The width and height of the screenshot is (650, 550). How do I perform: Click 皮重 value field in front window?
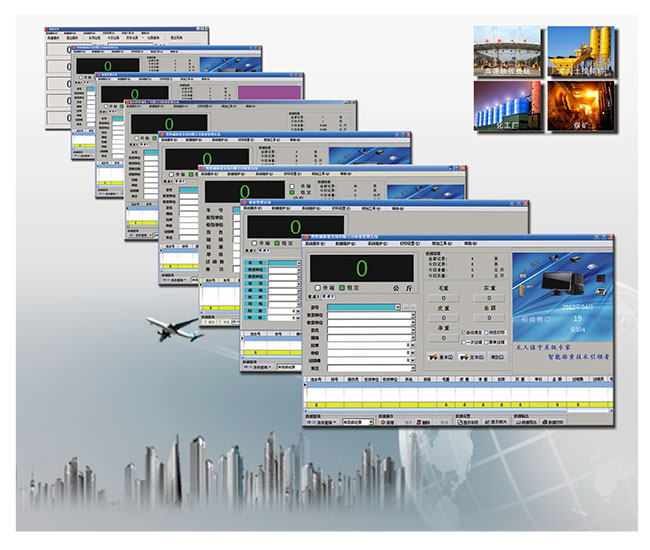444,318
